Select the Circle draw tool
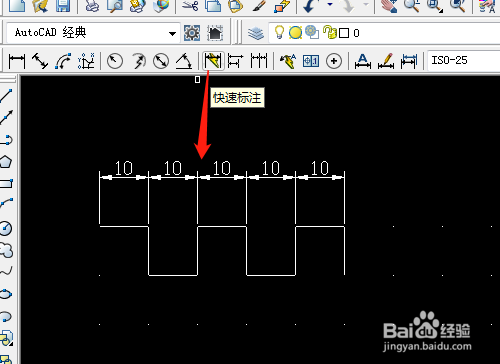Image resolution: width=500 pixels, height=364 pixels. (7, 228)
